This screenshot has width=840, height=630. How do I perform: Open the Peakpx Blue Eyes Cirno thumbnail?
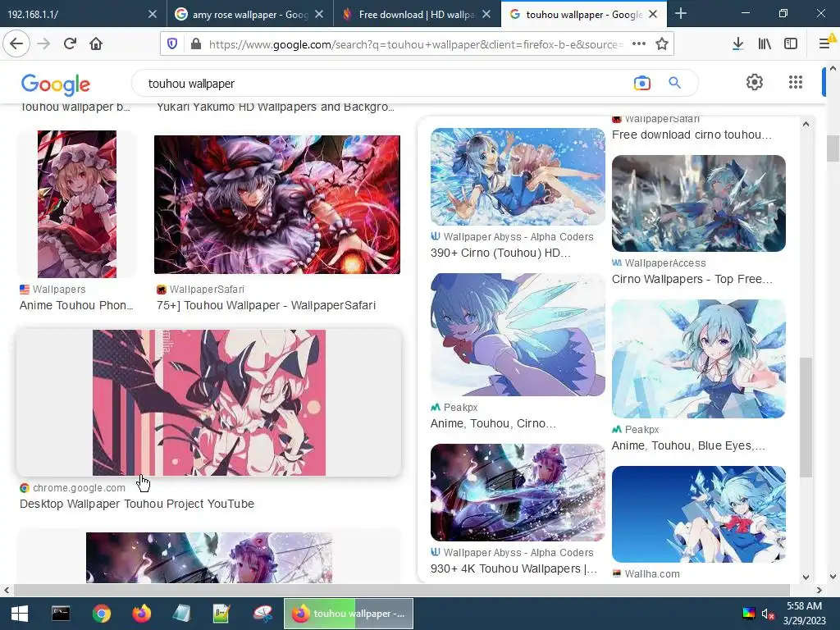click(x=699, y=359)
